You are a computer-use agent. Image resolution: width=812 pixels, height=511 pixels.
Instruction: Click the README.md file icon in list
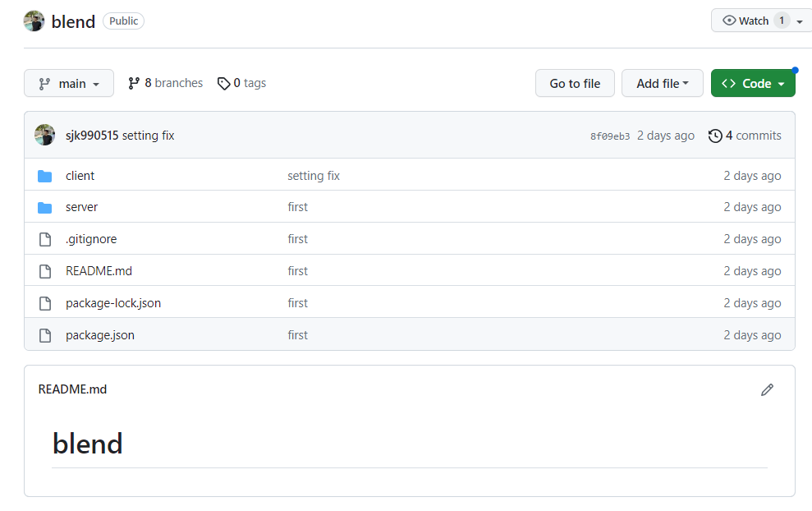point(45,271)
